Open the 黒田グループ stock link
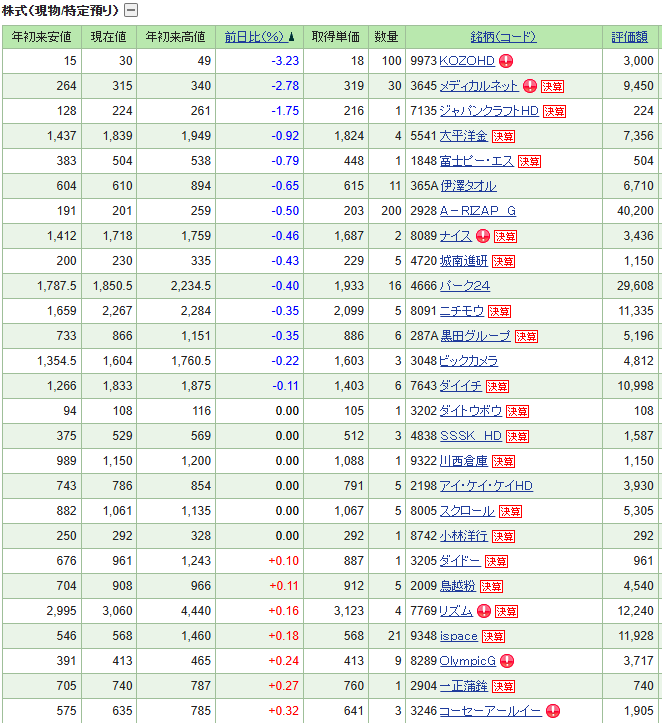This screenshot has height=723, width=662. (x=475, y=336)
